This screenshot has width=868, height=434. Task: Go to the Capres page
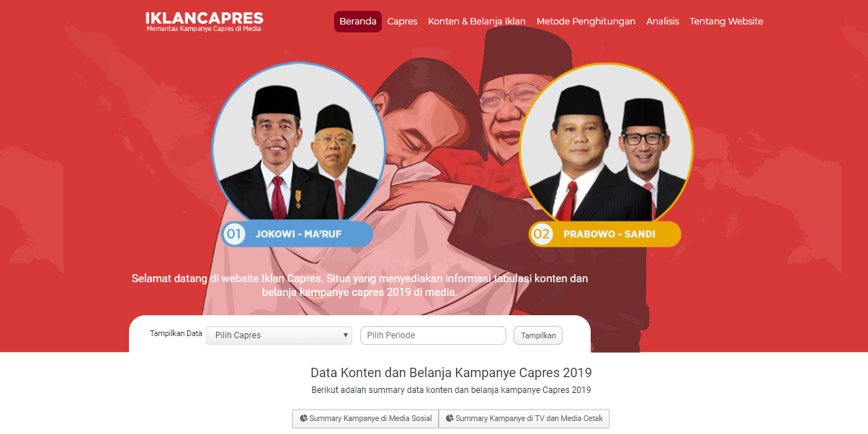pos(402,22)
